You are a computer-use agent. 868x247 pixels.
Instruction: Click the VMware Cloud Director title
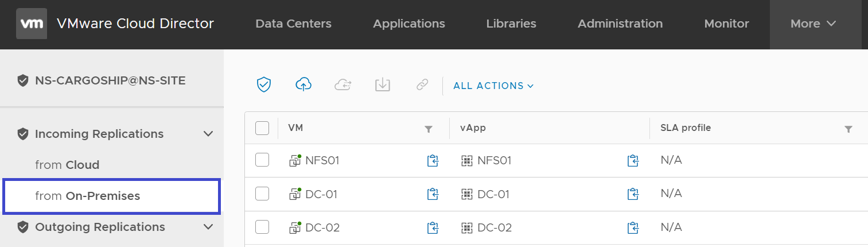(x=135, y=24)
